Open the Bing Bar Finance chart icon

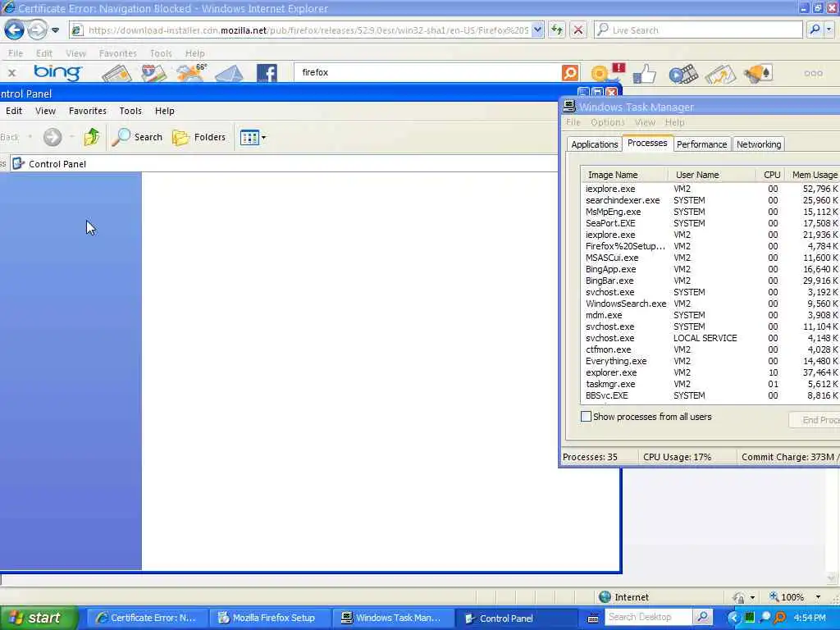point(720,74)
